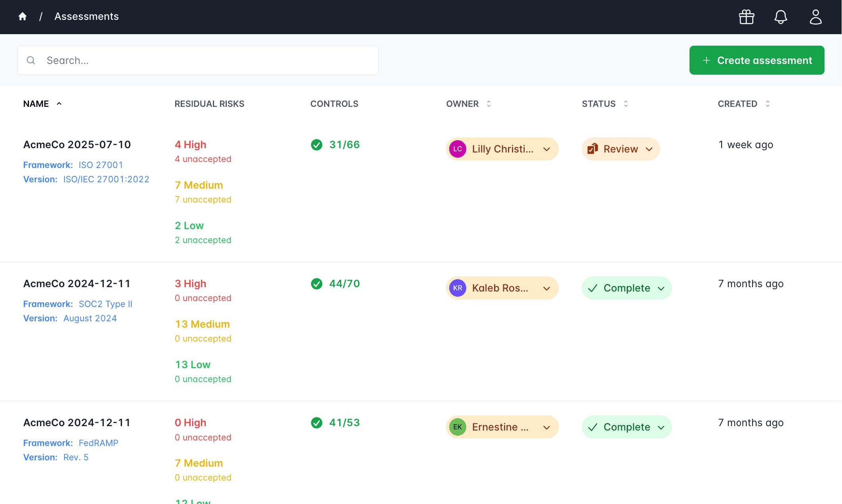842x504 pixels.
Task: Click the green check icon beside 31/66
Action: [x=317, y=145]
